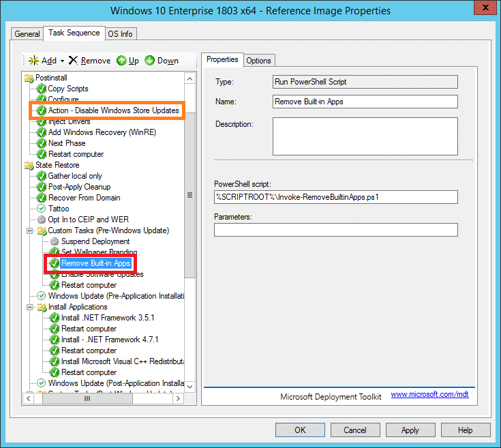The width and height of the screenshot is (501, 448).
Task: Click into the Name input field
Action: point(365,102)
